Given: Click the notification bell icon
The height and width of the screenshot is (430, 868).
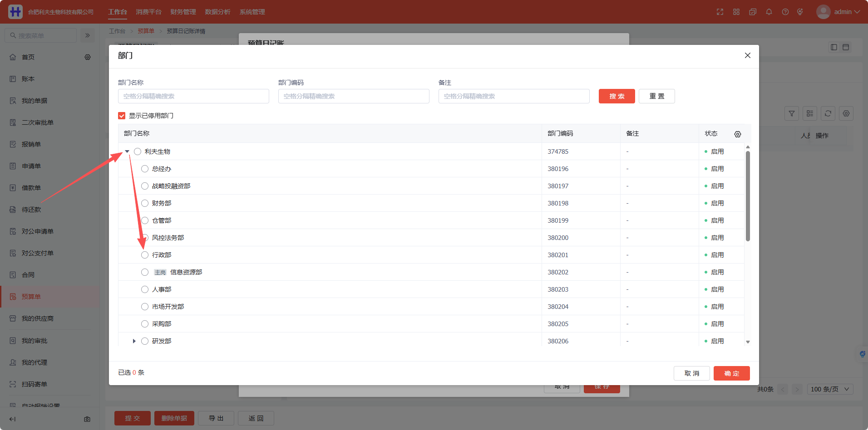Looking at the screenshot, I should point(769,12).
